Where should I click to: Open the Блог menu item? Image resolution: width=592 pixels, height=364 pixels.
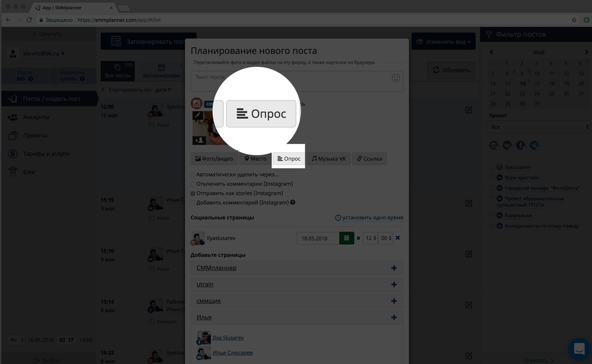[x=29, y=172]
